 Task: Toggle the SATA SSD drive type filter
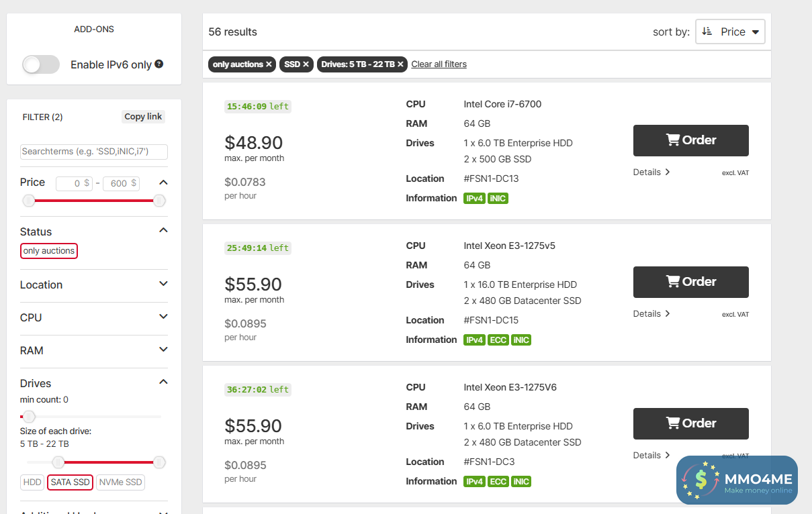71,482
